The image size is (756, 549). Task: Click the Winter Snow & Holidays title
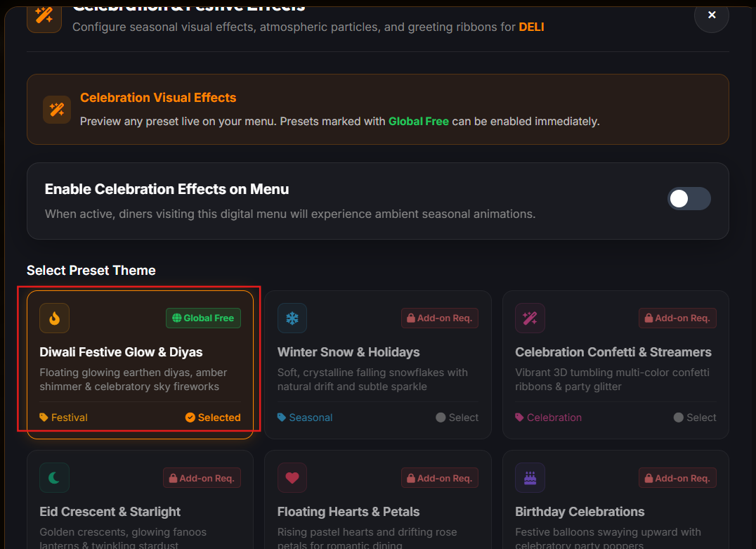[x=348, y=352]
